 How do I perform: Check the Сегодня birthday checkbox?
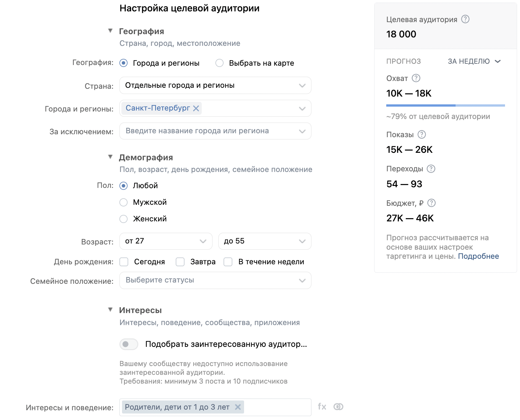click(x=124, y=262)
